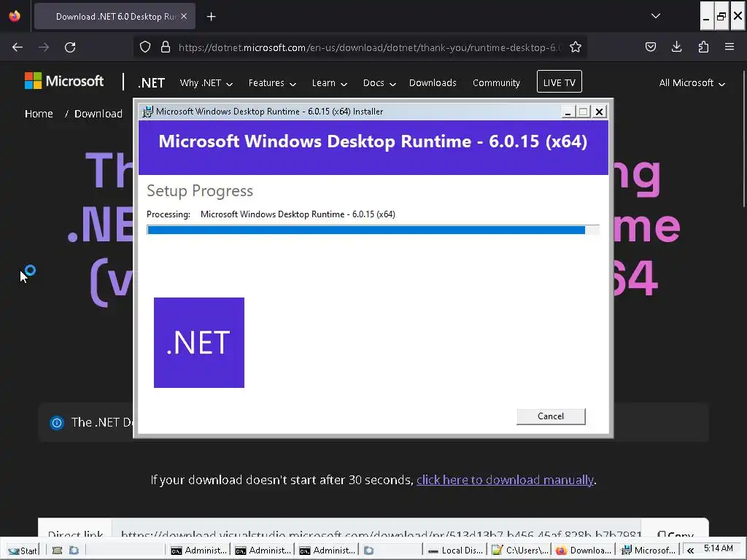Expand the All Microsoft menu
The width and height of the screenshot is (747, 560).
[x=692, y=83]
